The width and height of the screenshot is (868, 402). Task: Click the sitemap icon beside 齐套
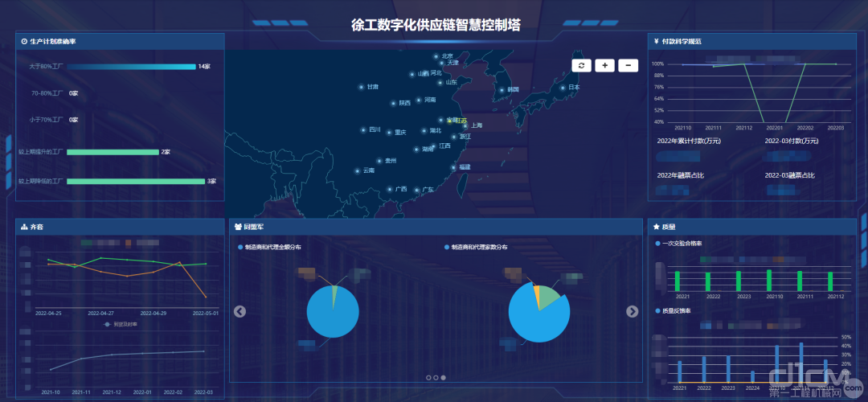(x=24, y=227)
